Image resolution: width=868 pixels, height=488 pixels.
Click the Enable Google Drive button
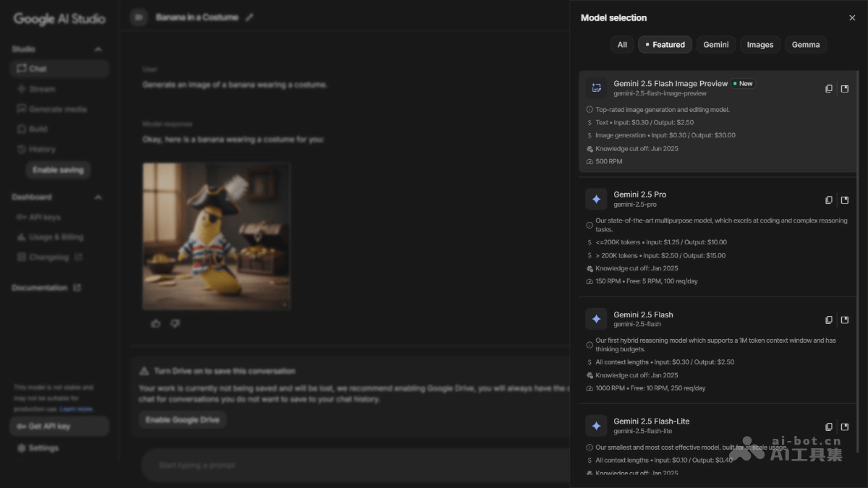click(x=182, y=419)
